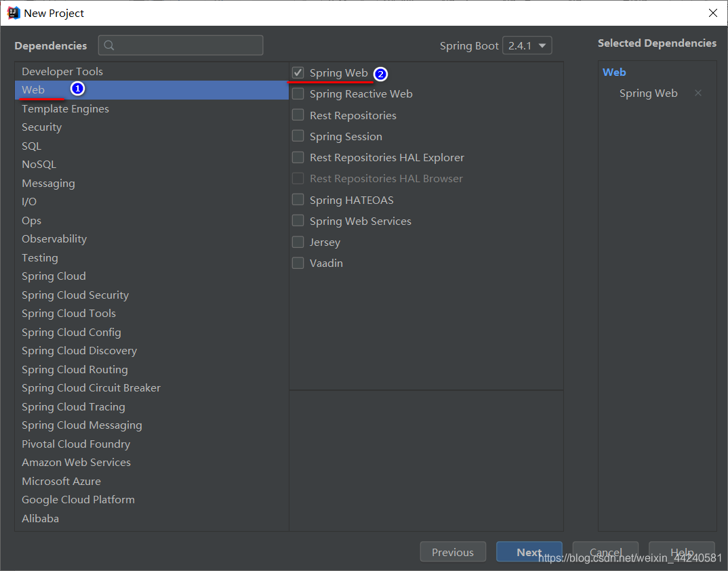
Task: Open Help for the wizard
Action: pos(682,552)
